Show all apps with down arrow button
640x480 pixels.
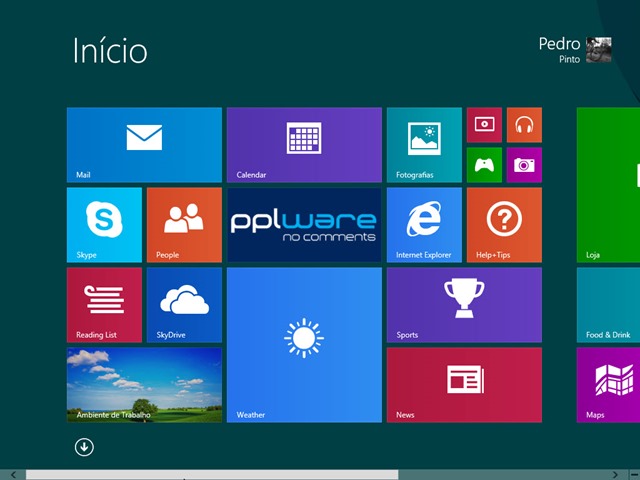pos(84,447)
